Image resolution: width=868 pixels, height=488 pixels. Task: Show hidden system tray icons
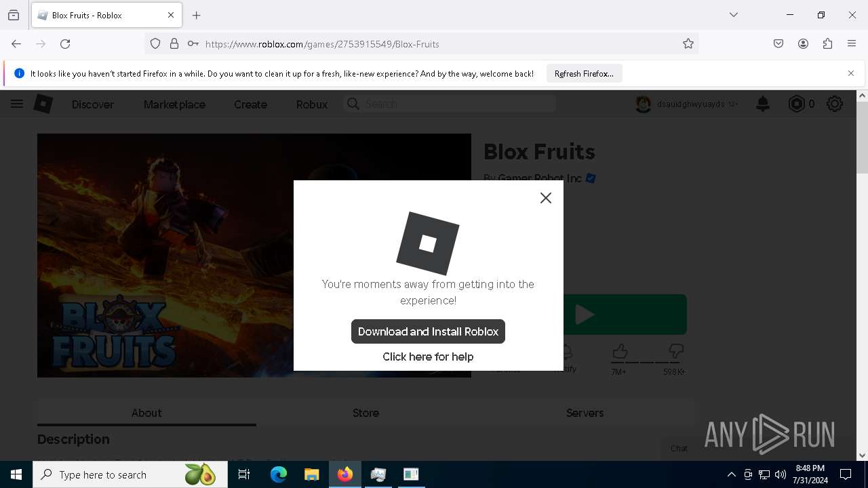(x=731, y=474)
